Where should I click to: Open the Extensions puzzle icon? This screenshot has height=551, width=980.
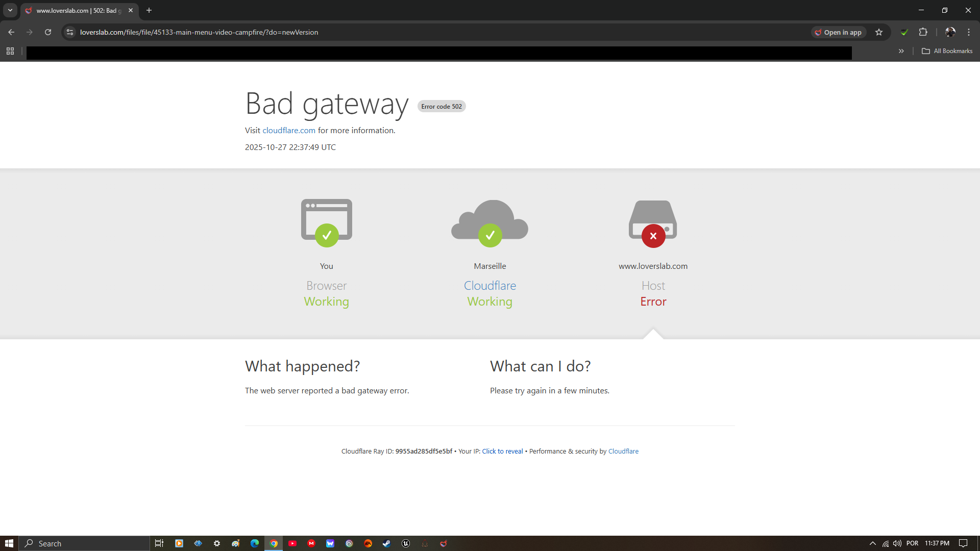(x=923, y=32)
